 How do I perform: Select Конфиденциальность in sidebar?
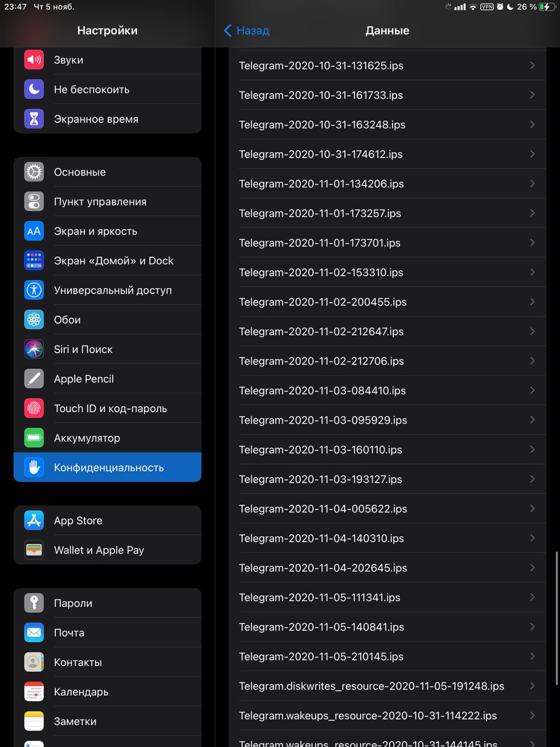(107, 467)
